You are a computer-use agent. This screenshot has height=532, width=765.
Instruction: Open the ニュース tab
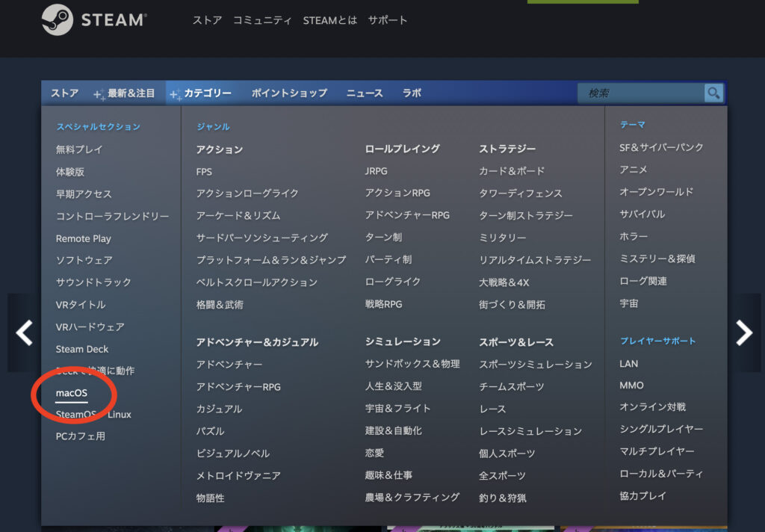(365, 93)
